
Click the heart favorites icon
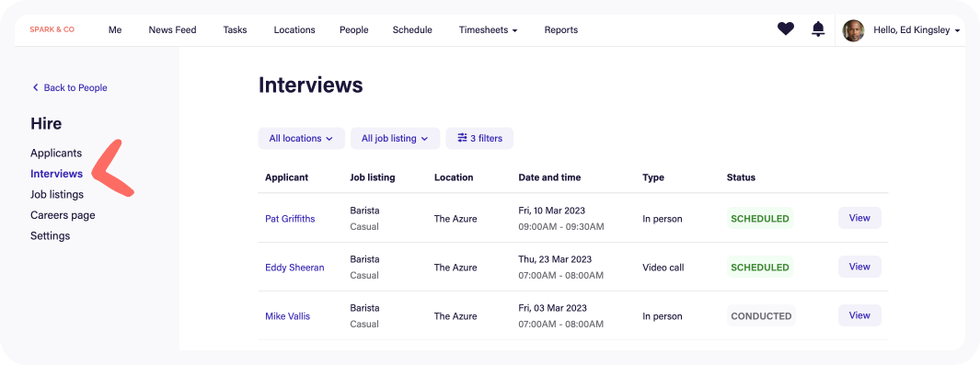[786, 29]
